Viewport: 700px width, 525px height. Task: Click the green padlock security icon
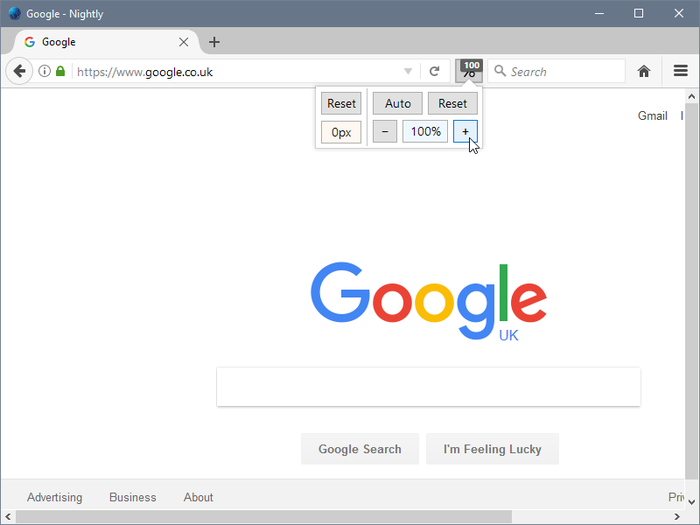click(60, 71)
